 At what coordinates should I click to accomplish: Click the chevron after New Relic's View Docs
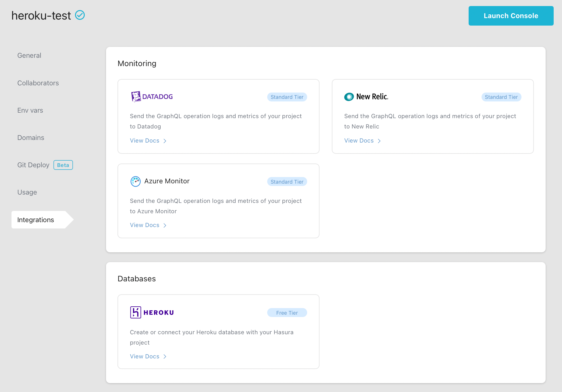point(379,141)
